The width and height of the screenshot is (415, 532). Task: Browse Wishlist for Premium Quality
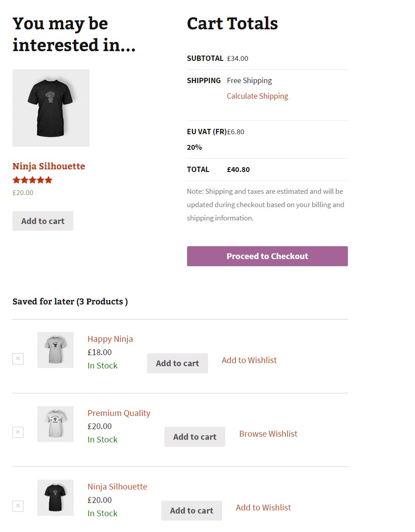268,434
